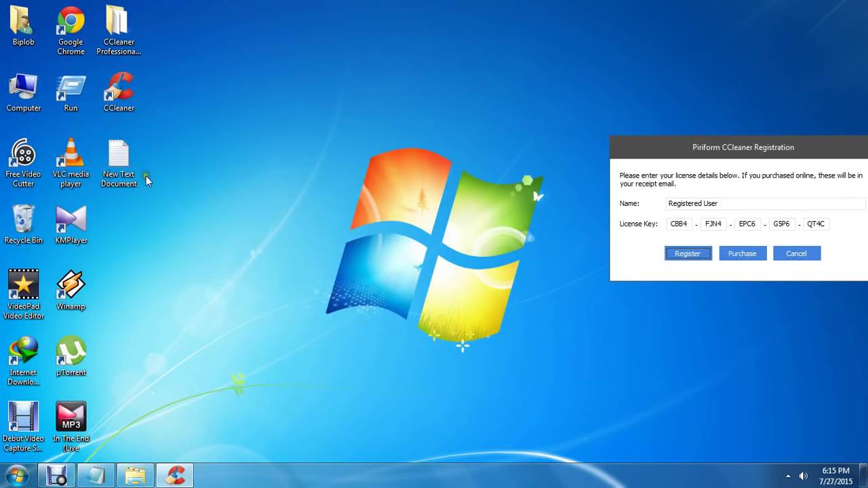Open the volume speaker icon in tray
The image size is (868, 488).
(804, 476)
